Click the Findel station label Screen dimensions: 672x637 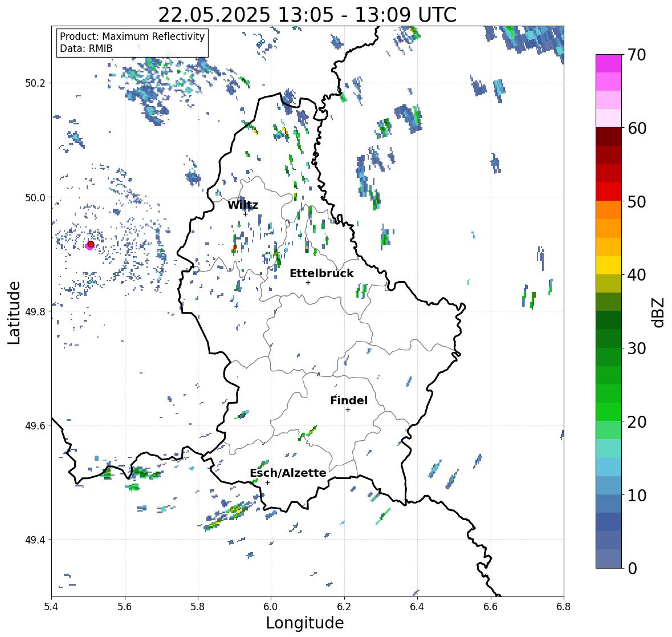(x=349, y=400)
